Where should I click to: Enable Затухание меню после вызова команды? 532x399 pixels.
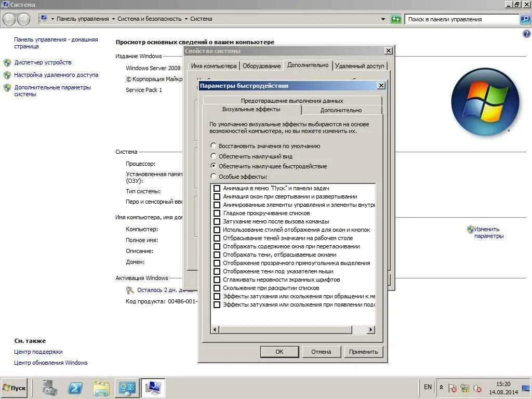pyautogui.click(x=217, y=221)
